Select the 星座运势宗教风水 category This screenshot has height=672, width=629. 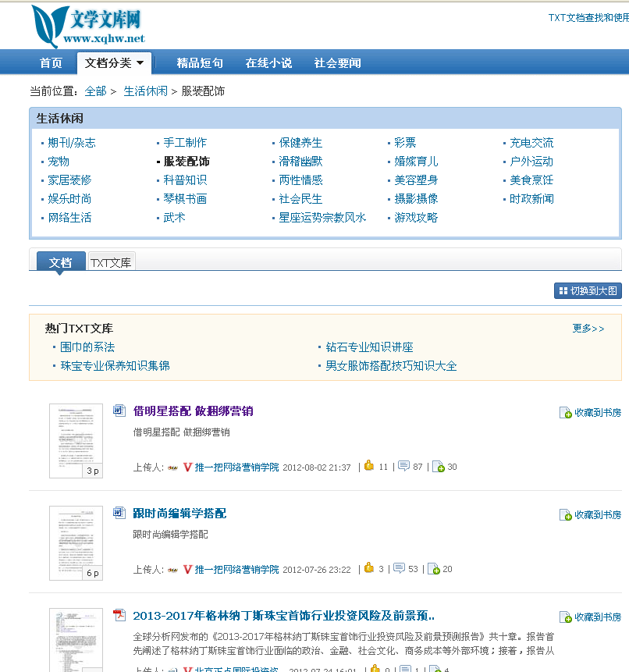click(x=322, y=218)
